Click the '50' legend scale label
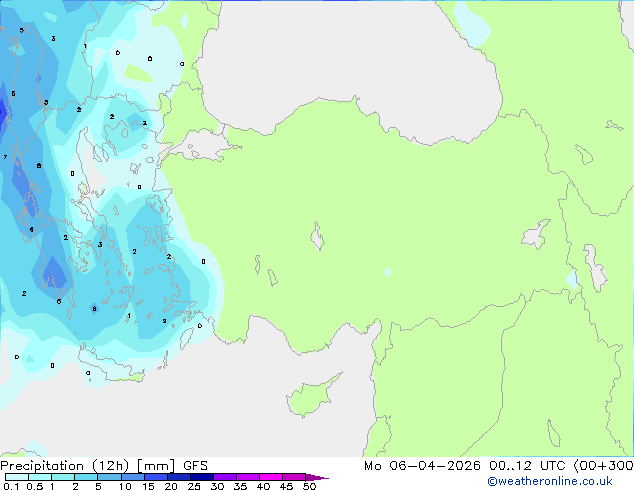This screenshot has height=490, width=634. point(309,486)
